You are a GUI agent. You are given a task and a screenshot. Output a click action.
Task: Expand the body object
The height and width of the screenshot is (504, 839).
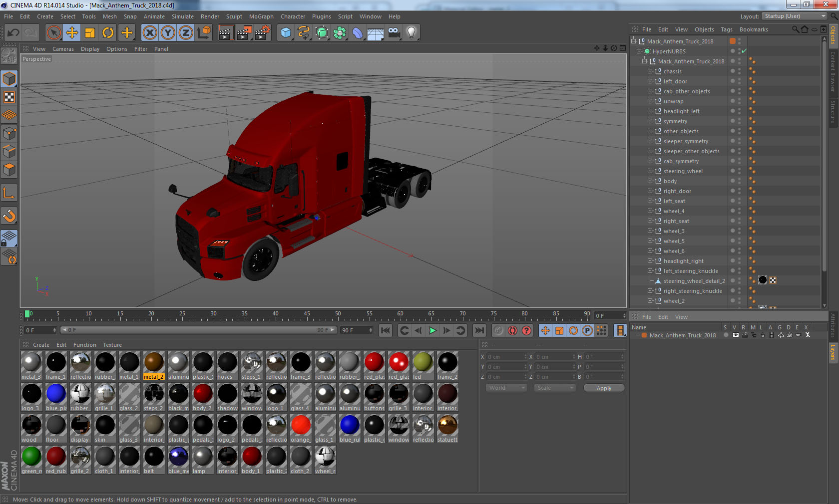click(x=650, y=181)
